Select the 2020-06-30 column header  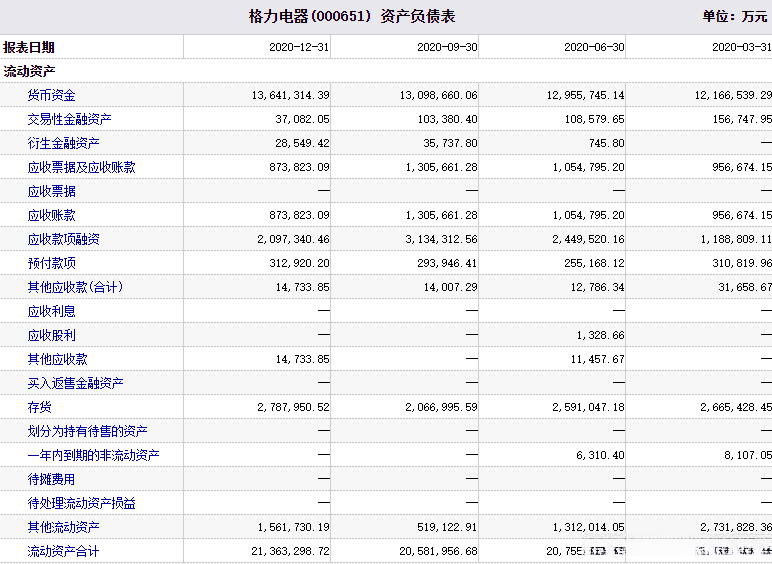[594, 47]
